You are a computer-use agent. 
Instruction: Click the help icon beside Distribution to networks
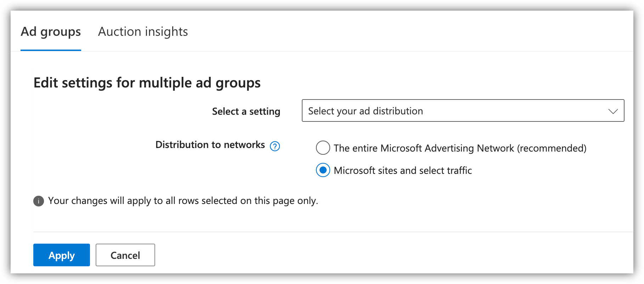click(275, 146)
